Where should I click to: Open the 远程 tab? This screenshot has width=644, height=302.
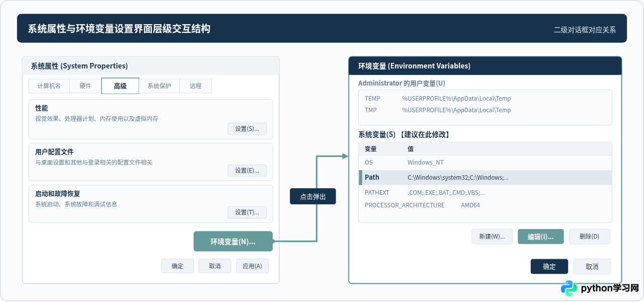(x=196, y=86)
